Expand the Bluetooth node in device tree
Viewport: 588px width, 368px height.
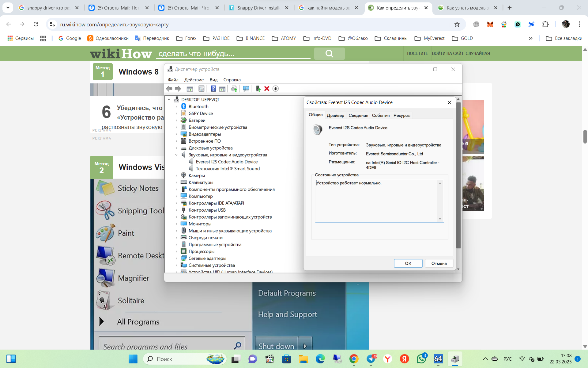pyautogui.click(x=176, y=106)
